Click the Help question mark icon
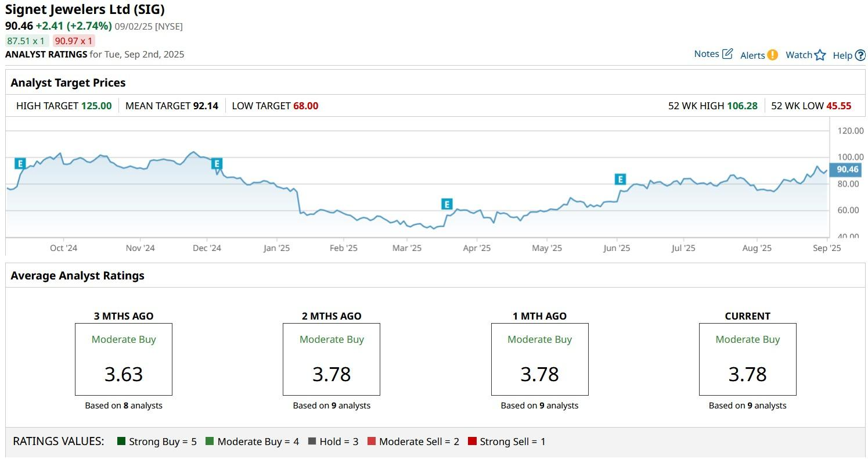 point(860,55)
